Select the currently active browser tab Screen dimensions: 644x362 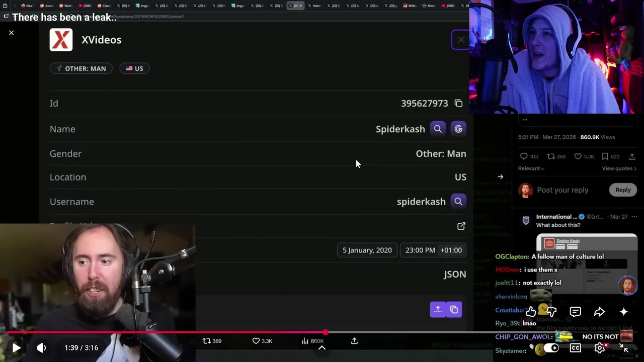[x=295, y=6]
